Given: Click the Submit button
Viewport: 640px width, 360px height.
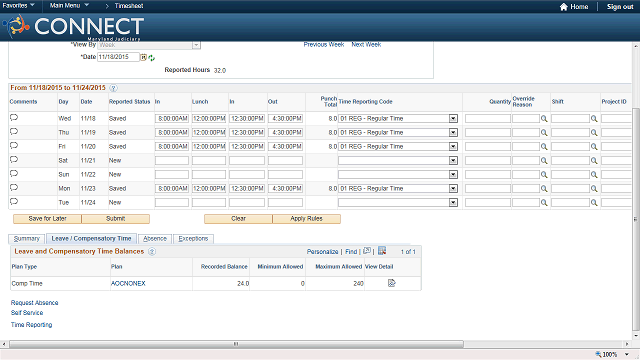Looking at the screenshot, I should (x=116, y=219).
